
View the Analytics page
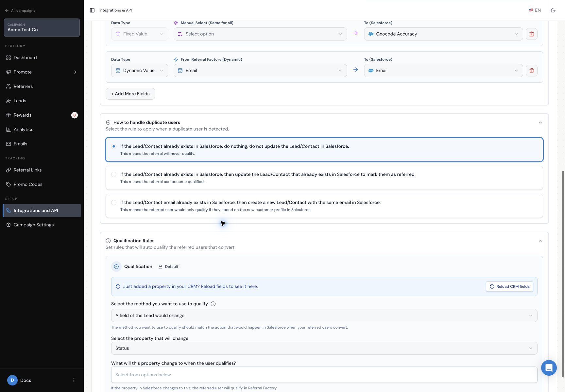click(x=42, y=129)
